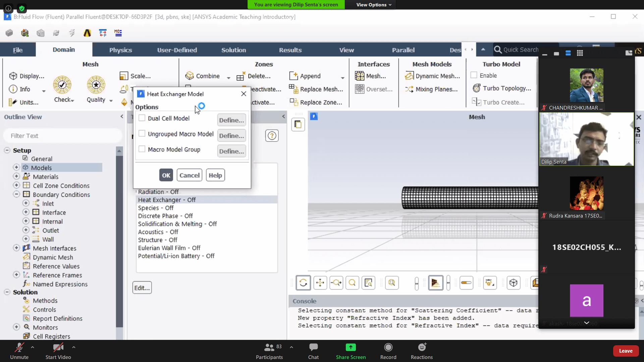
Task: Check the Ungrouped Macro Model option
Action: pyautogui.click(x=142, y=134)
